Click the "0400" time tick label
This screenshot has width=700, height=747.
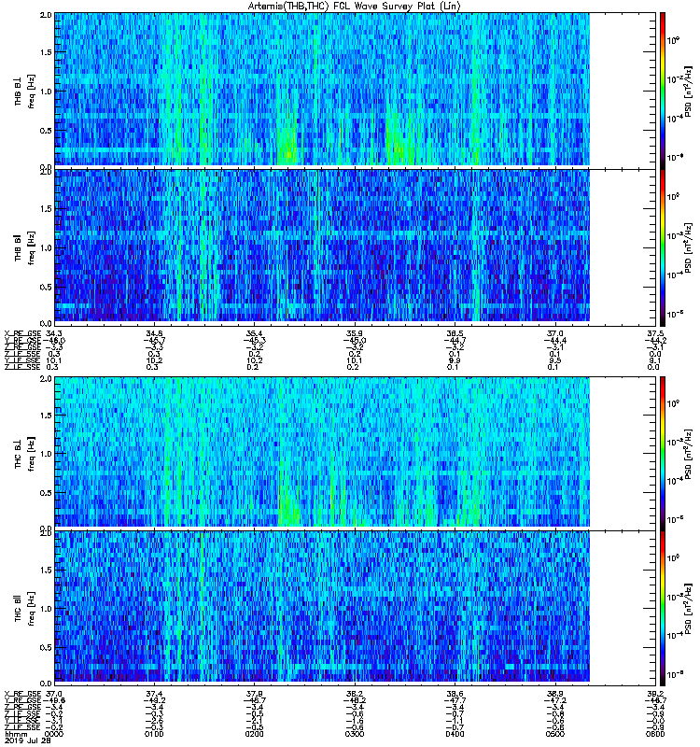[x=455, y=734]
